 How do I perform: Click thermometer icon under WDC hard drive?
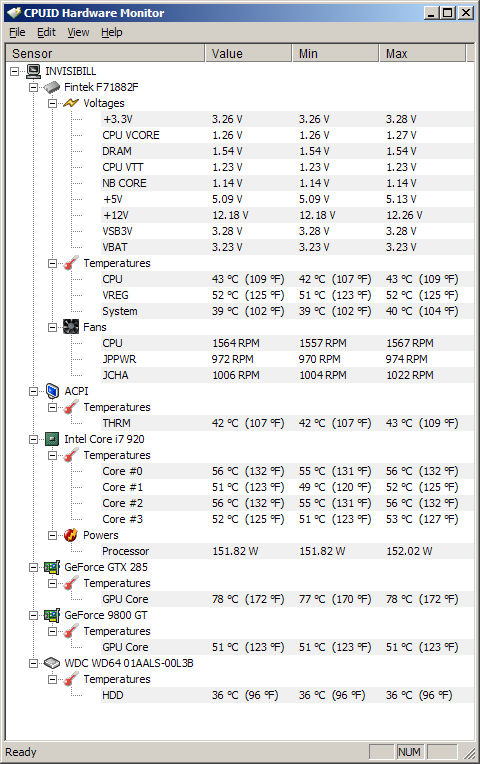(x=71, y=679)
